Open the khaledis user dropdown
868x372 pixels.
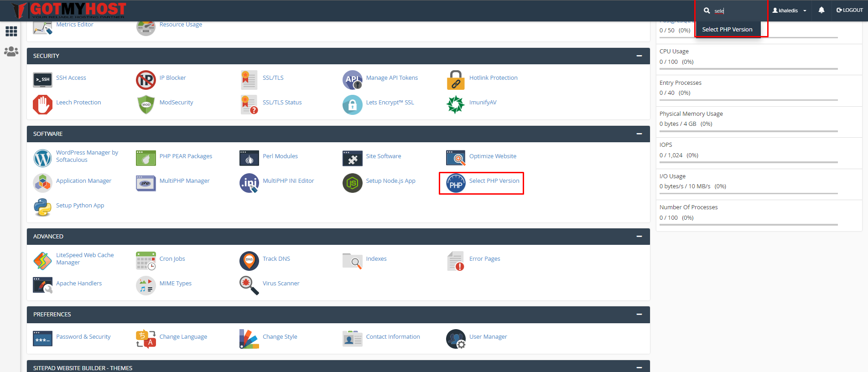(790, 10)
